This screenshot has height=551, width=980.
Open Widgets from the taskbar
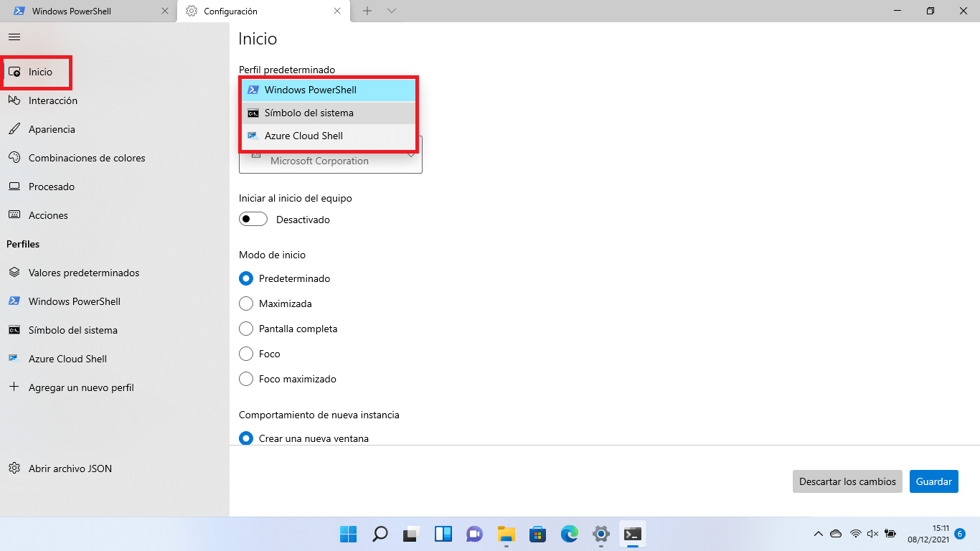(x=443, y=534)
